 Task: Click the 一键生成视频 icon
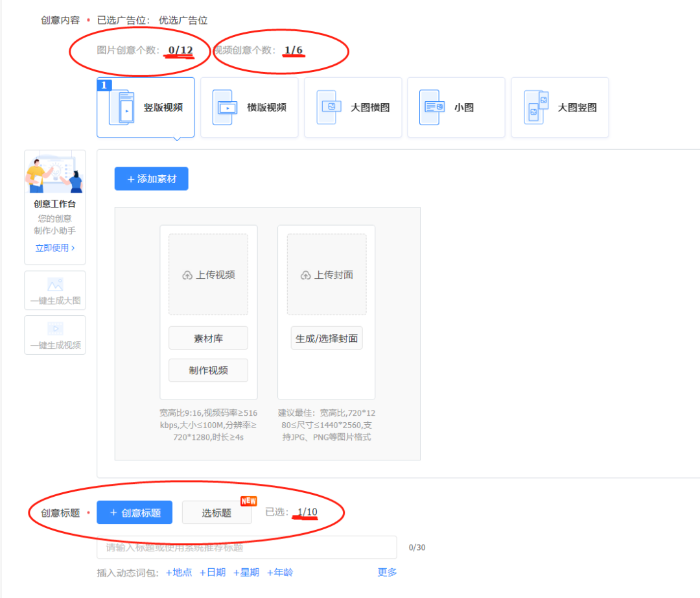55,329
